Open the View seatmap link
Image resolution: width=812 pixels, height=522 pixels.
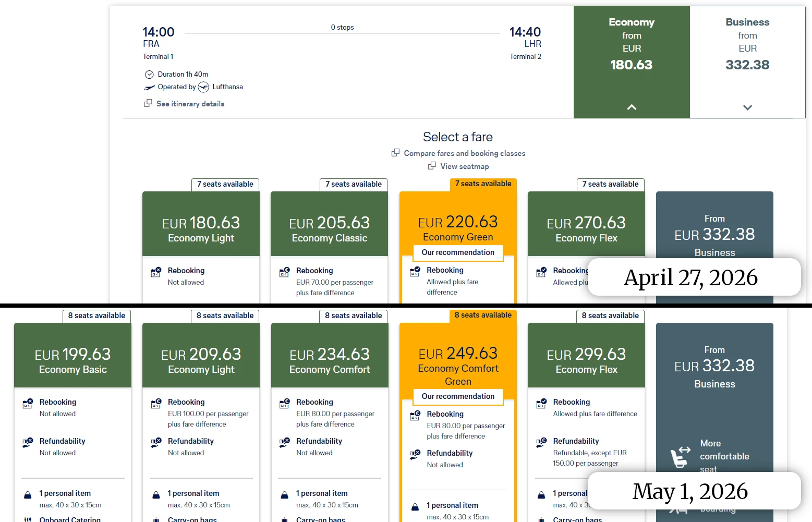coord(465,166)
